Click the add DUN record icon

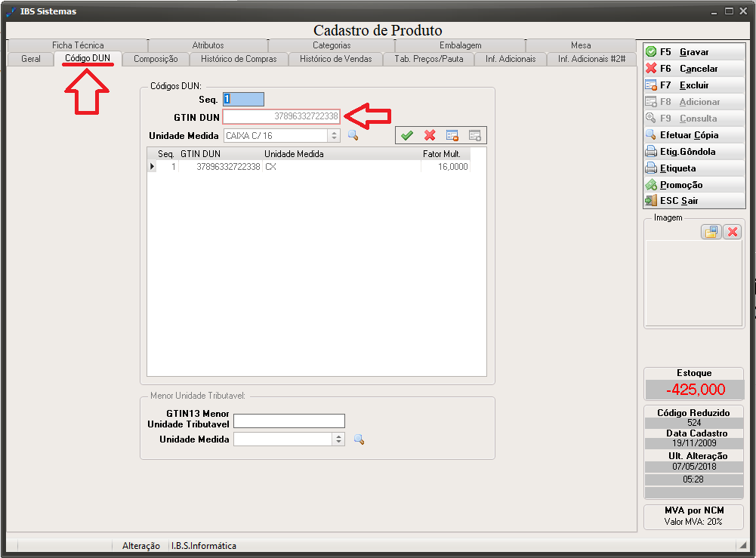coord(475,135)
